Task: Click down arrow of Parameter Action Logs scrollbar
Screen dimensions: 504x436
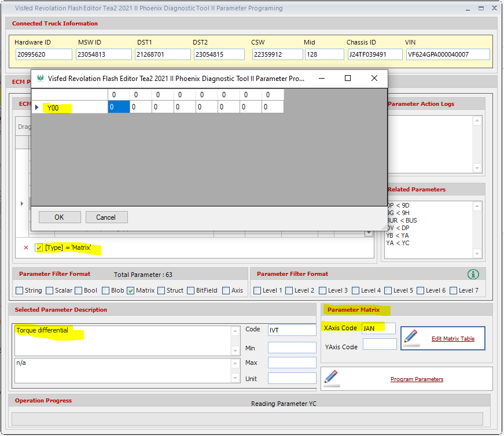Action: 477,168
